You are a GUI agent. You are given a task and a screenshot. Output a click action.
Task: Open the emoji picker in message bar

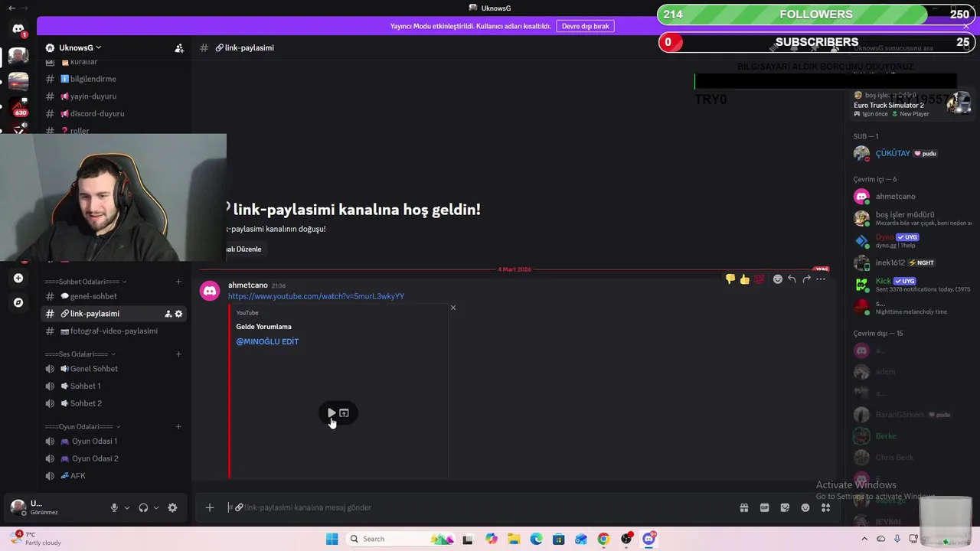coord(805,507)
